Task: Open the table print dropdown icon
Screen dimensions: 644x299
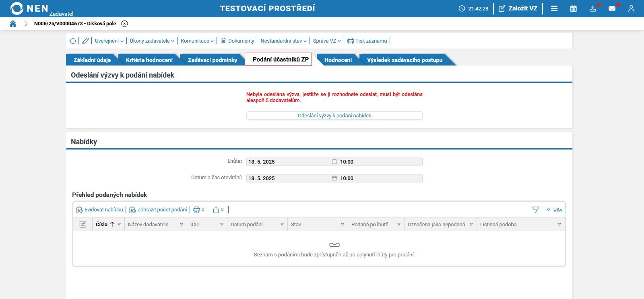Action: [199, 210]
